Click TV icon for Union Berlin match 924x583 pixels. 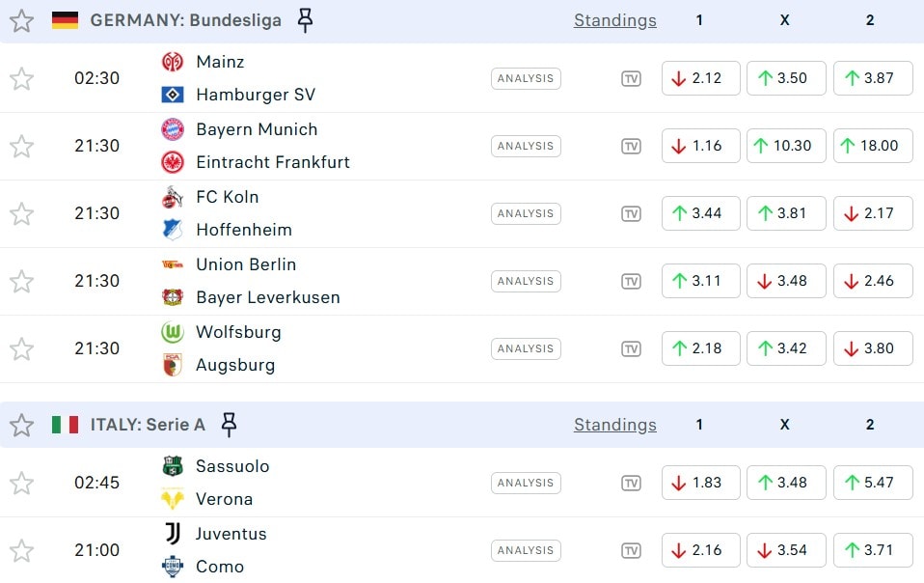631,281
